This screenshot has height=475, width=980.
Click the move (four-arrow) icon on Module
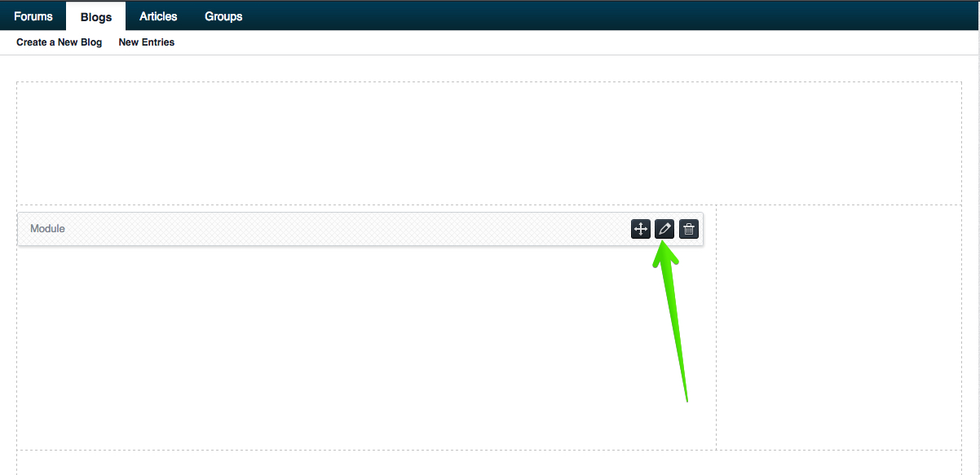click(x=641, y=229)
